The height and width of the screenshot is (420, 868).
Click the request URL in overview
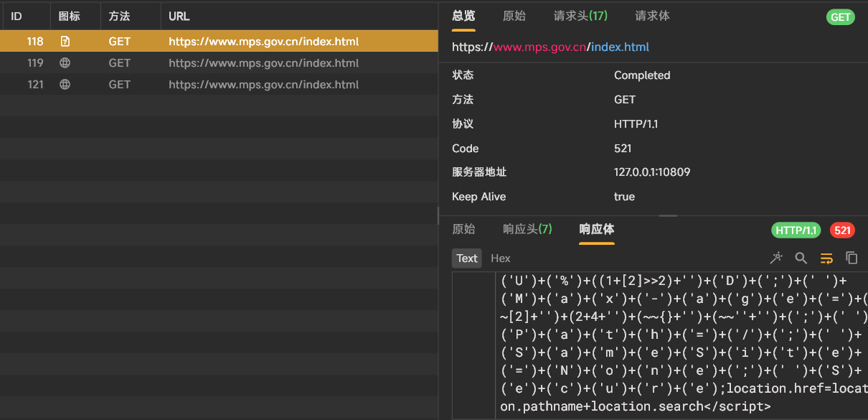tap(550, 47)
